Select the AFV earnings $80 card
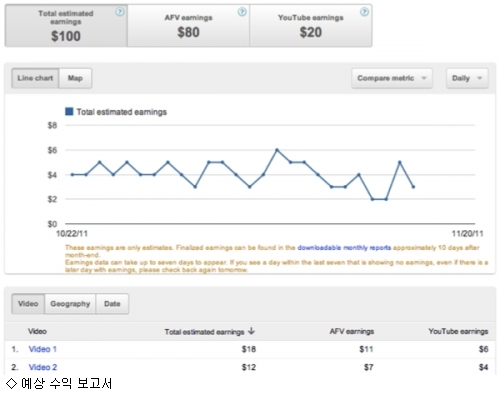 [188, 26]
